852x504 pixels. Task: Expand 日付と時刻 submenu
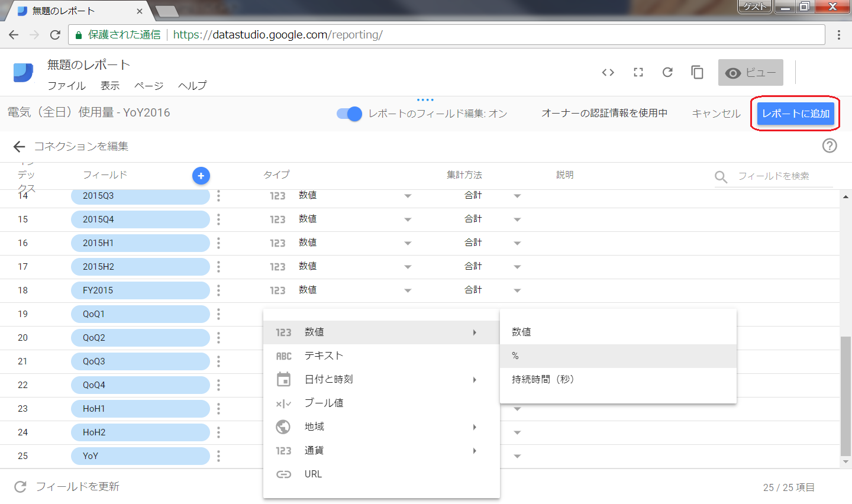tap(382, 380)
